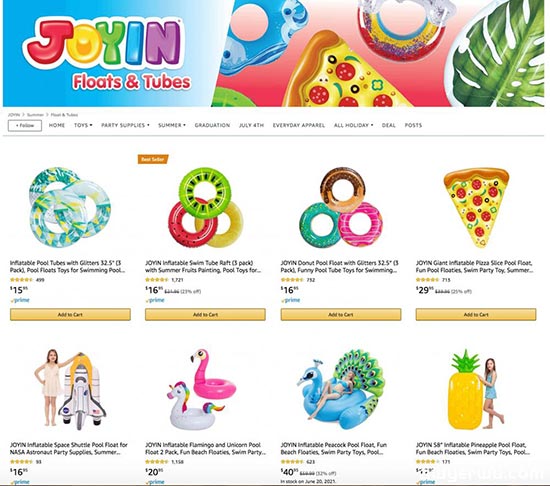
Task: Add fruit swim tube raft to cart
Action: (205, 315)
